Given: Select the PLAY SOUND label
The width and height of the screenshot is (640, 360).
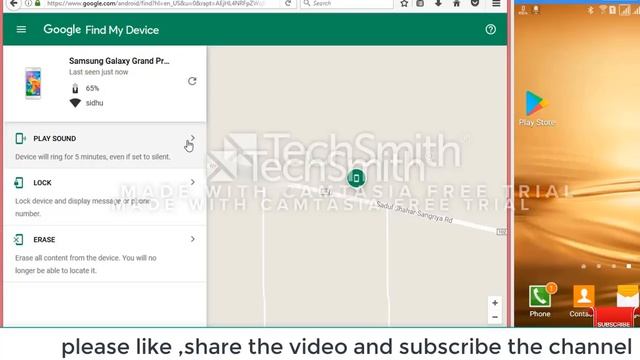Looking at the screenshot, I should [x=55, y=139].
